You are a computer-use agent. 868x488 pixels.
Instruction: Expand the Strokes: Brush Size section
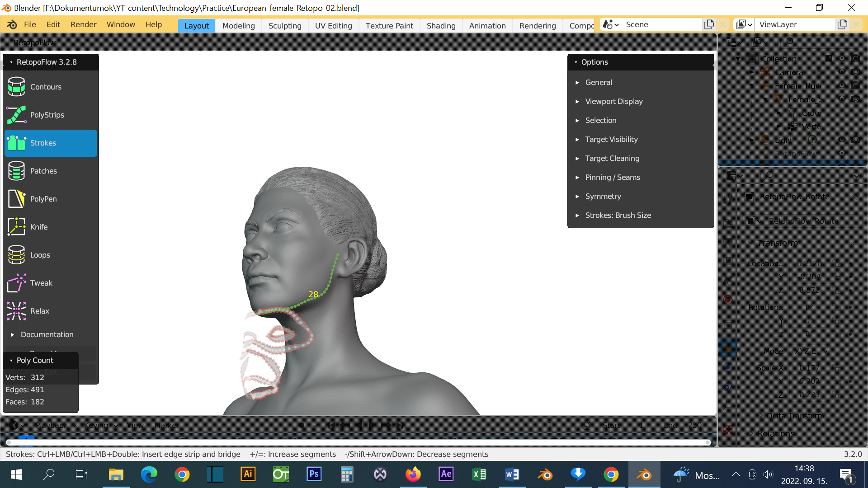point(618,215)
